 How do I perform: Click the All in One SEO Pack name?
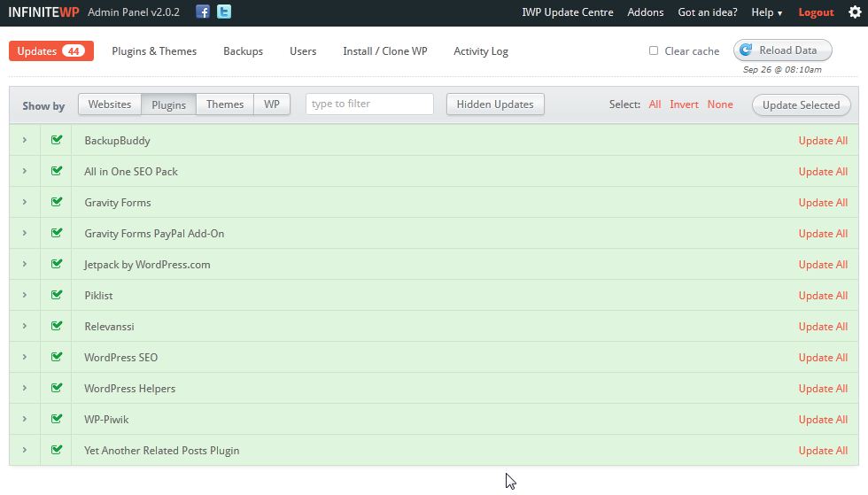[131, 172]
